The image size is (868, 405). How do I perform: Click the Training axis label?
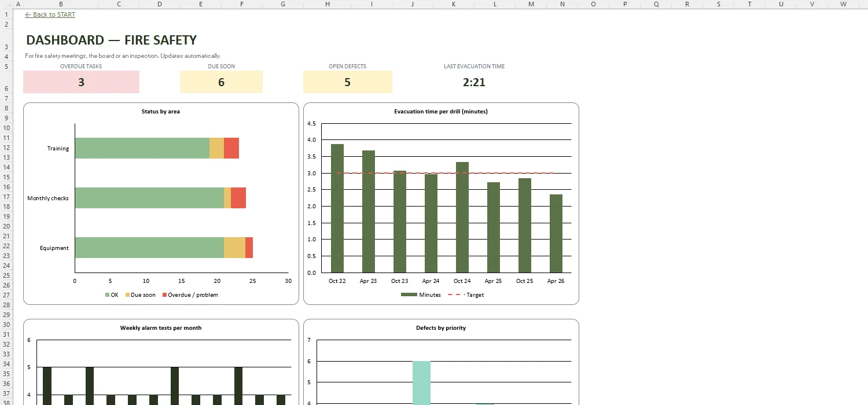click(58, 149)
